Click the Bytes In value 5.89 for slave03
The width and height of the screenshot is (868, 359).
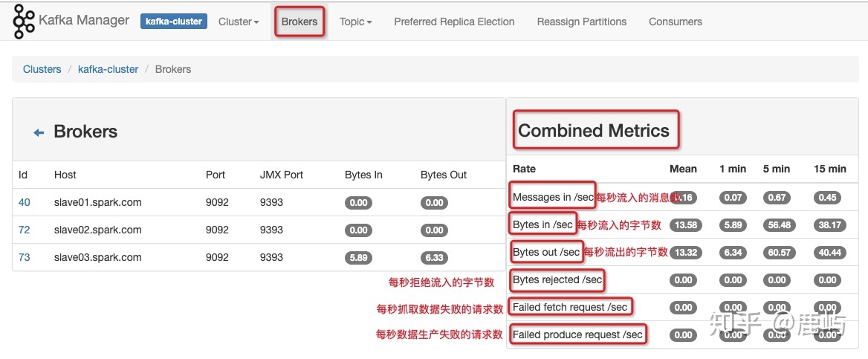359,258
